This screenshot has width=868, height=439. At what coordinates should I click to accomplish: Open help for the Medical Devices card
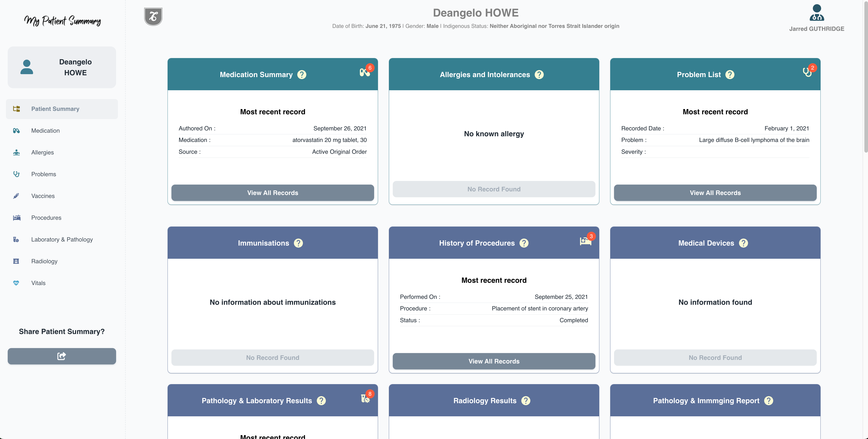(743, 243)
